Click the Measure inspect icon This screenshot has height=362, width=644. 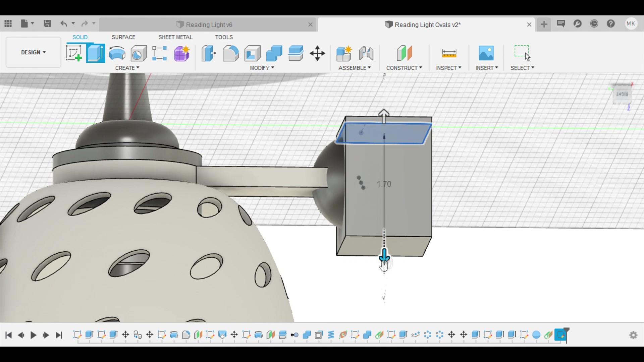(x=449, y=53)
